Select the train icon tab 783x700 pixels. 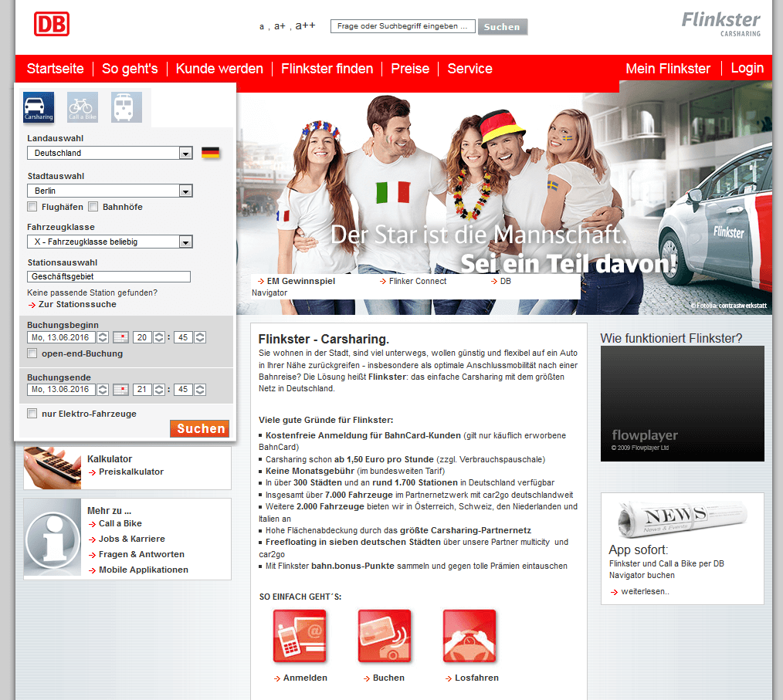(x=127, y=107)
